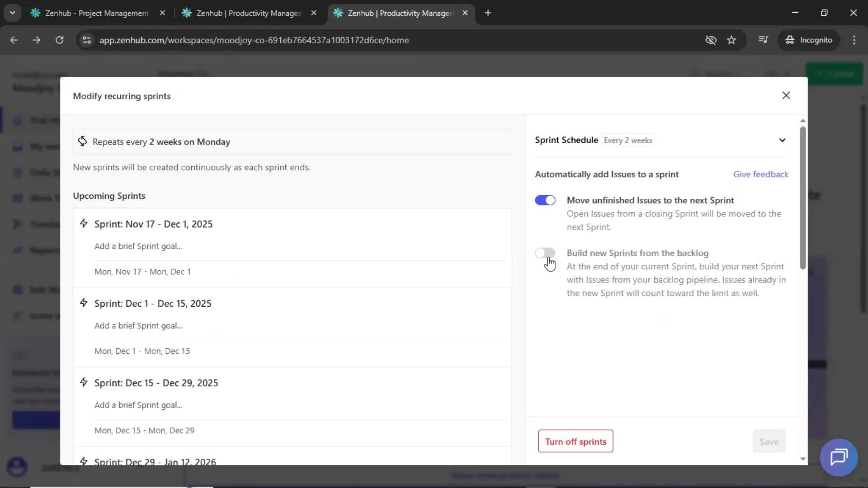The height and width of the screenshot is (488, 868).
Task: Follow the Give feedback link
Action: [761, 174]
